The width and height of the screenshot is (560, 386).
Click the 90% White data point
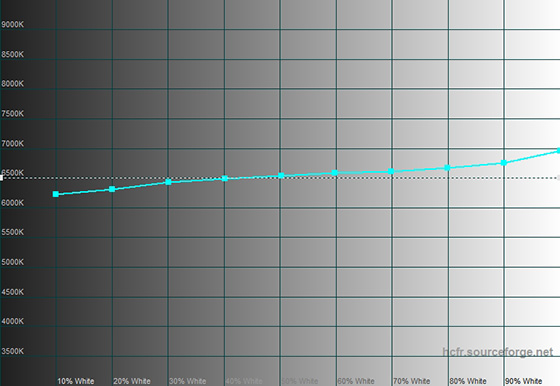pos(504,163)
